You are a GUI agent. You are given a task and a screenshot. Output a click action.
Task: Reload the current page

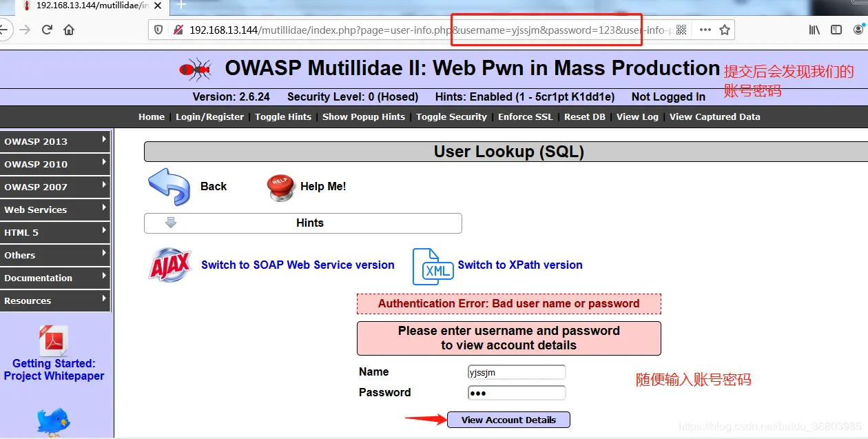47,30
